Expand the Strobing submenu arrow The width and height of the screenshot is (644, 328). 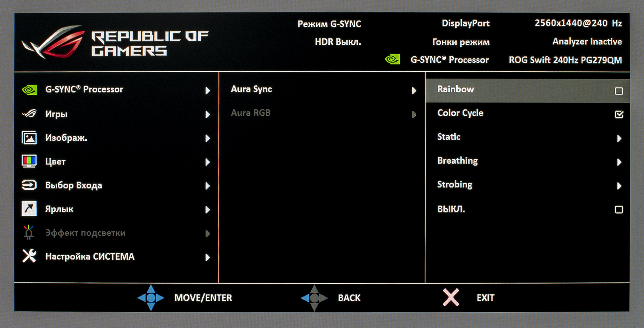click(619, 186)
